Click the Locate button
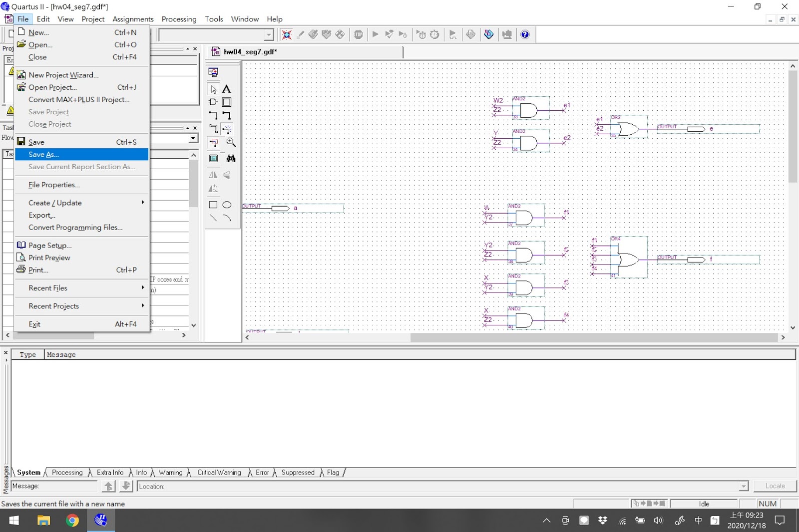799x532 pixels. pyautogui.click(x=775, y=486)
